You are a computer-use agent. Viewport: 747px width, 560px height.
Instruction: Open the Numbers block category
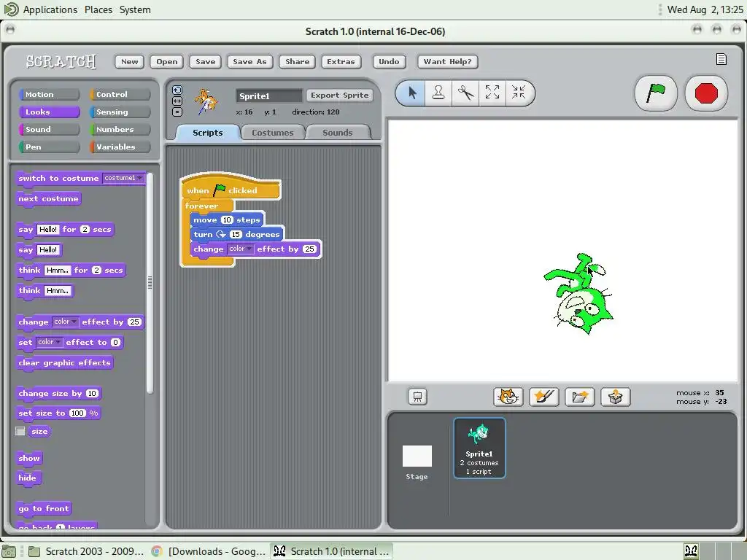coord(120,130)
